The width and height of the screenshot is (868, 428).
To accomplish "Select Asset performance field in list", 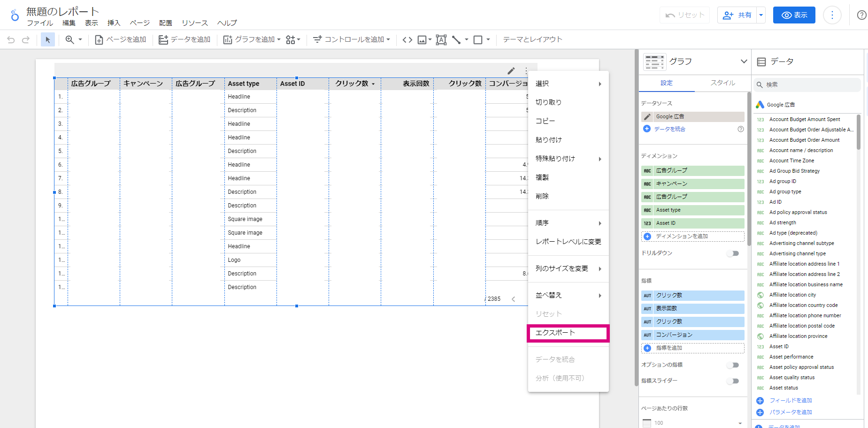I will click(791, 357).
